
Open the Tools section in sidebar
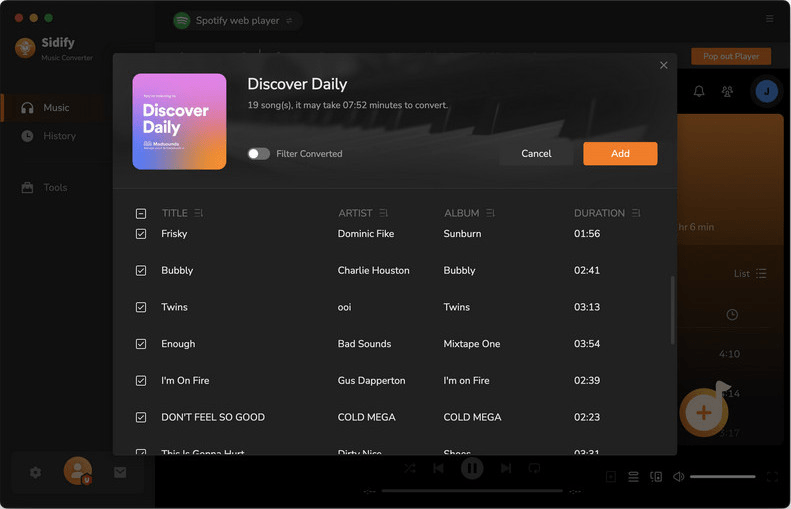pyautogui.click(x=55, y=187)
